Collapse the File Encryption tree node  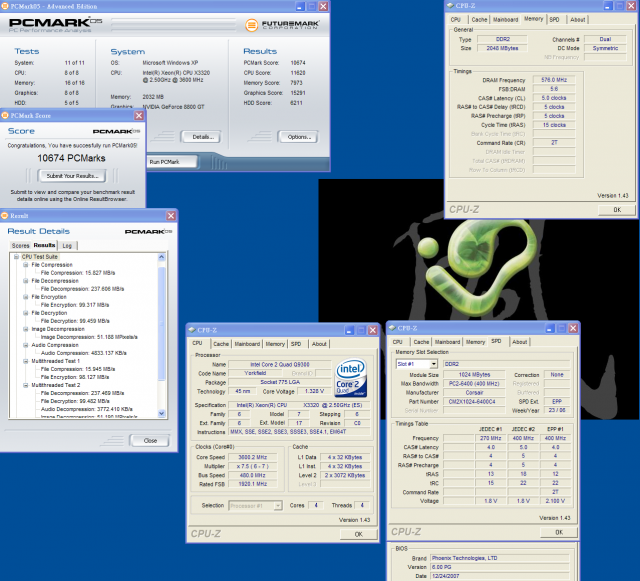(26, 297)
